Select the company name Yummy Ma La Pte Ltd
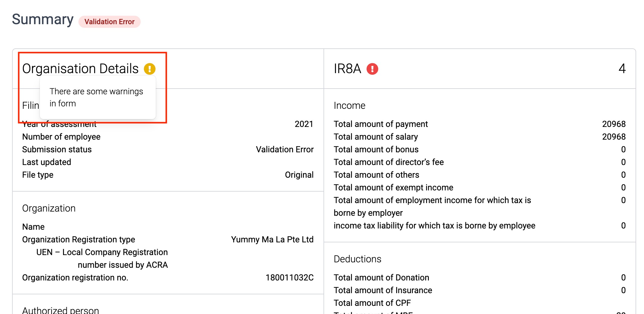This screenshot has width=644, height=314. tap(272, 239)
